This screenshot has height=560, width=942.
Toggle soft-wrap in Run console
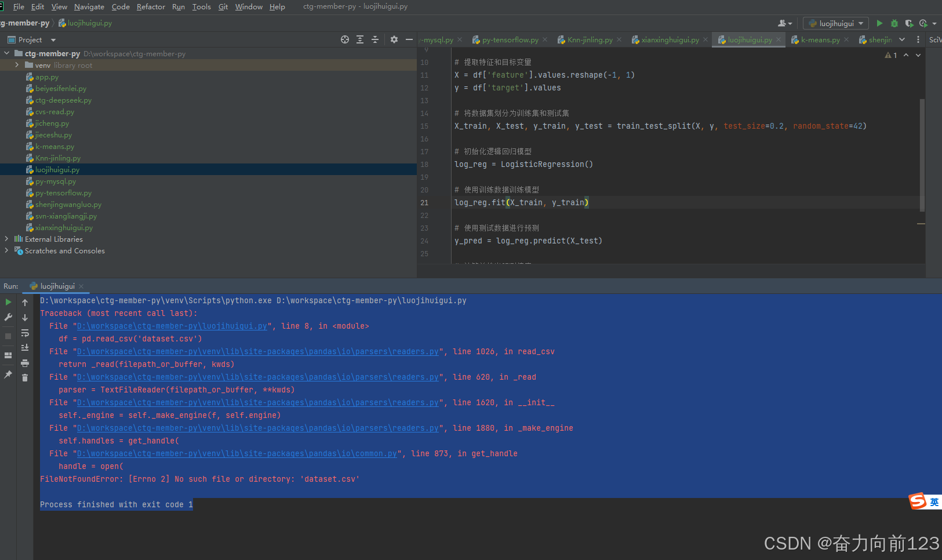25,333
